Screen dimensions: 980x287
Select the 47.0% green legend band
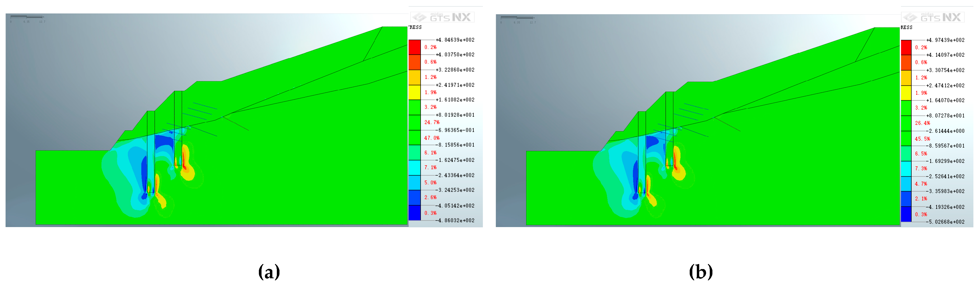414,138
